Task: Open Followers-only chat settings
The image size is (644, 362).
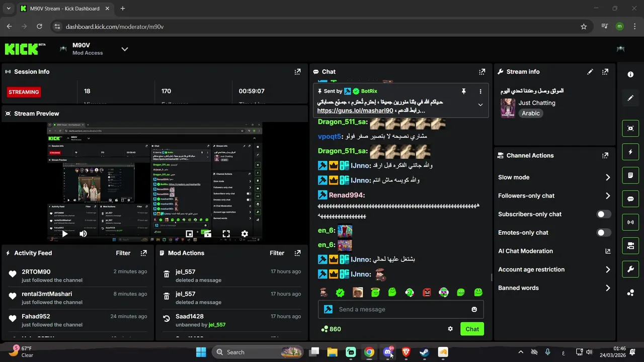Action: [x=554, y=196]
